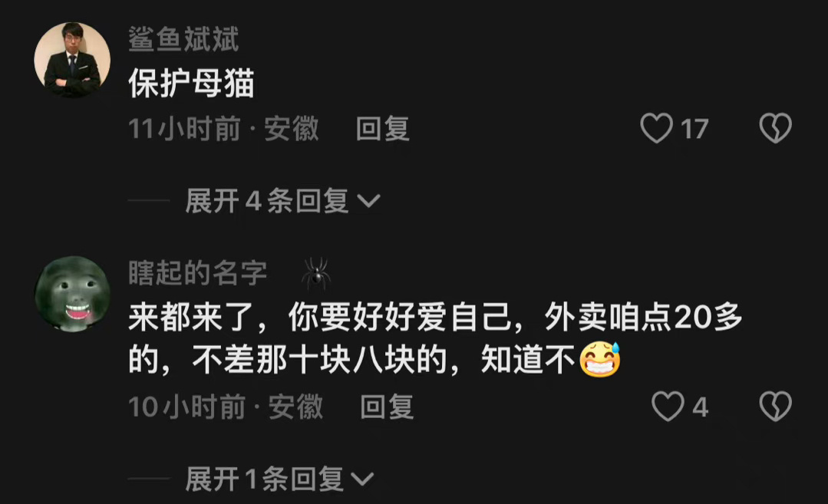Click the chevron after 展开4条回复
828x504 pixels.
[368, 202]
